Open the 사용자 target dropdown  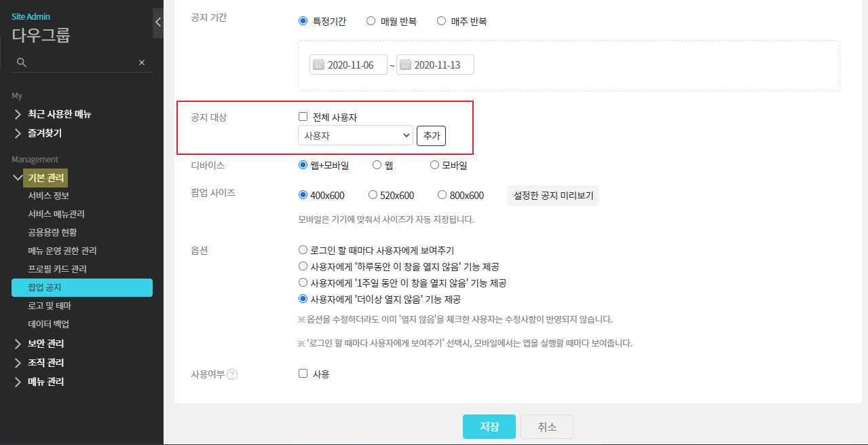[355, 135]
